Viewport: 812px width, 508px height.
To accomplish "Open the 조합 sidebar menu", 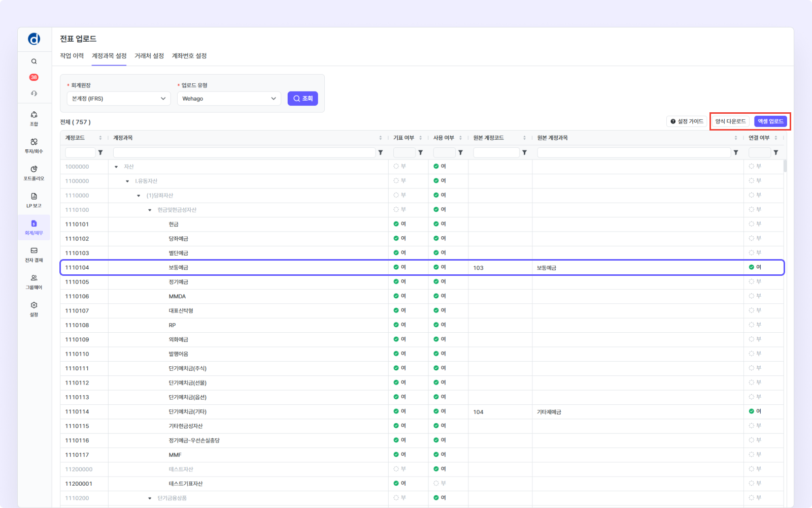I will (34, 118).
